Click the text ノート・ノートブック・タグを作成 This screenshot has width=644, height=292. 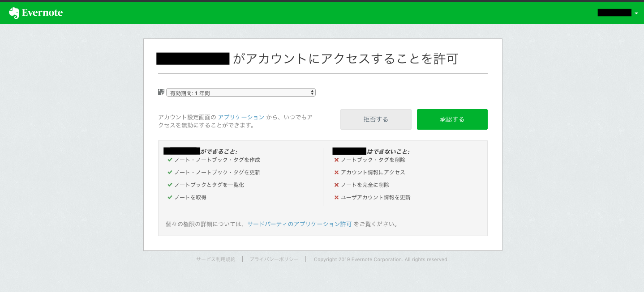217,160
